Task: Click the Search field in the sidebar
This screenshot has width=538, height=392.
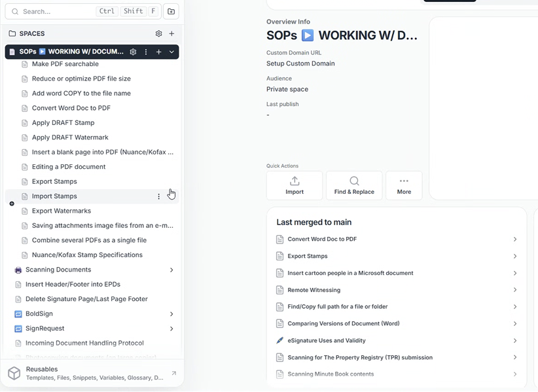Action: pos(83,11)
